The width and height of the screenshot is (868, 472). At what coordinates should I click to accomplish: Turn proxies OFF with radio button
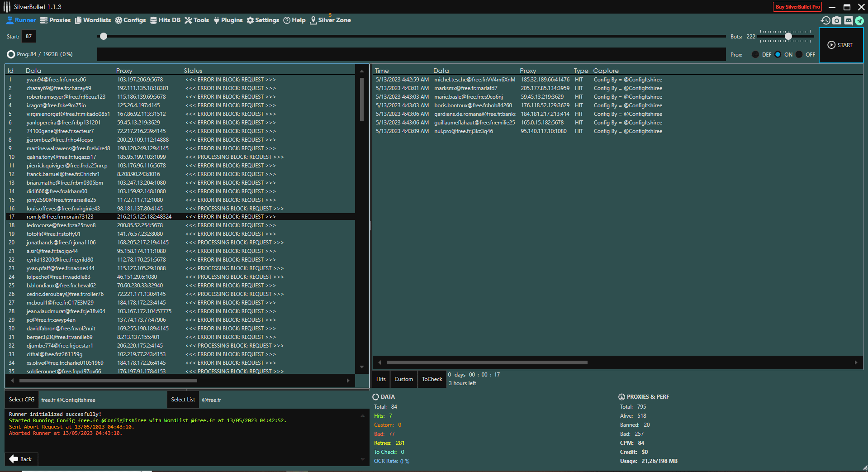point(799,54)
